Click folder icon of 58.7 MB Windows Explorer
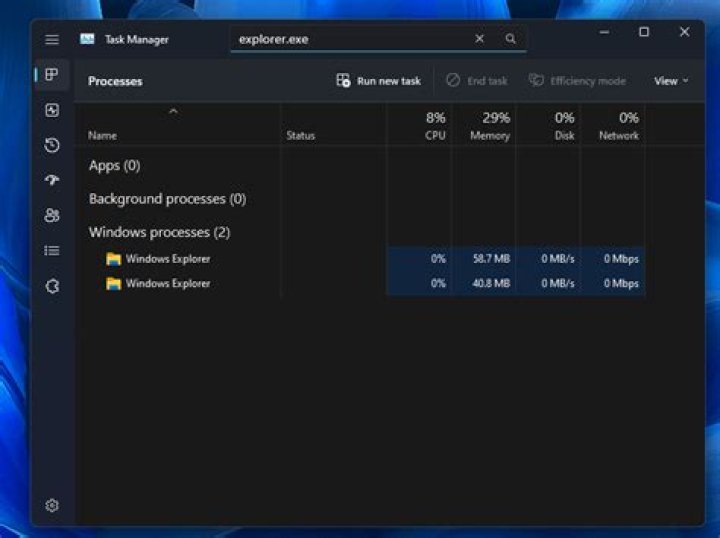Viewport: 720px width, 538px height. 113,259
